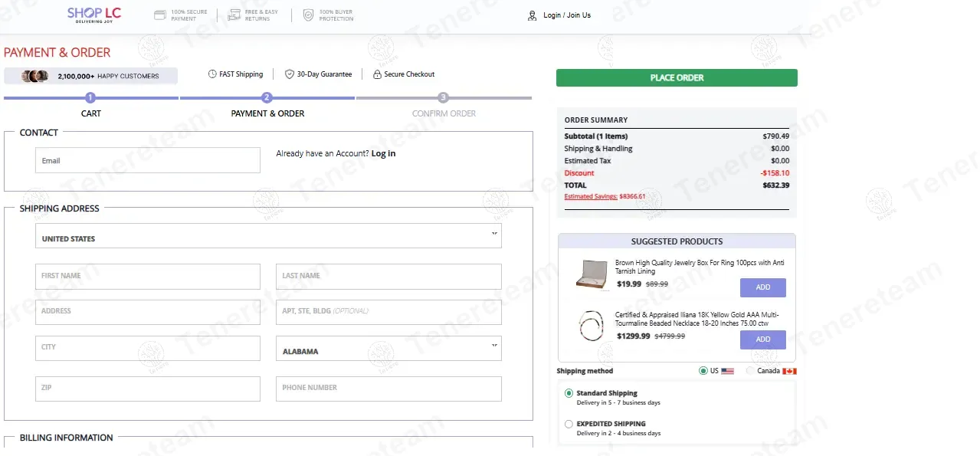The height and width of the screenshot is (456, 980).
Task: Click the Login / Join Us user icon
Action: point(533,15)
